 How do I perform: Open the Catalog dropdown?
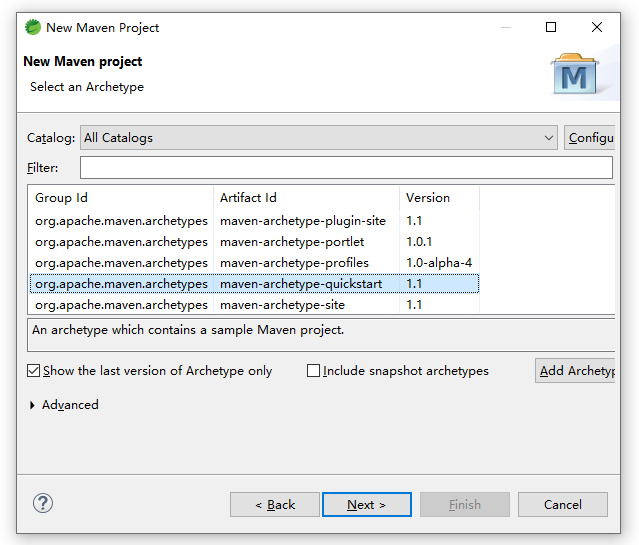click(319, 138)
